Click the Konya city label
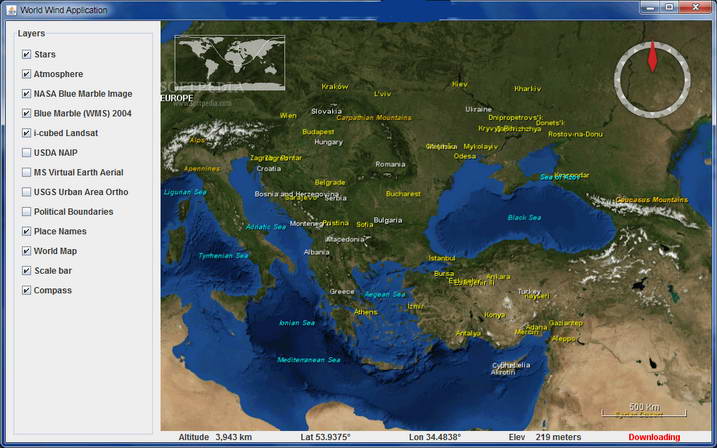Image resolution: width=717 pixels, height=448 pixels. 494,315
